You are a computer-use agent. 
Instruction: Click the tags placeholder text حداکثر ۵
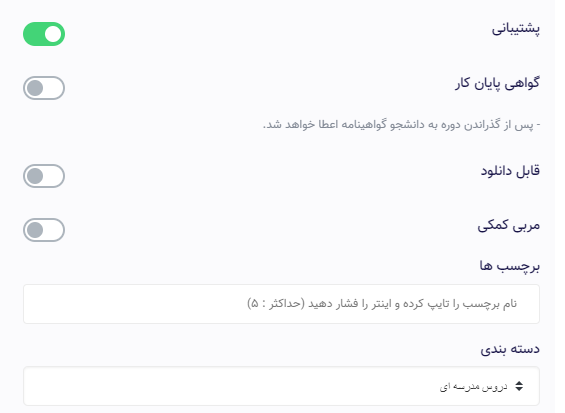[276, 304]
